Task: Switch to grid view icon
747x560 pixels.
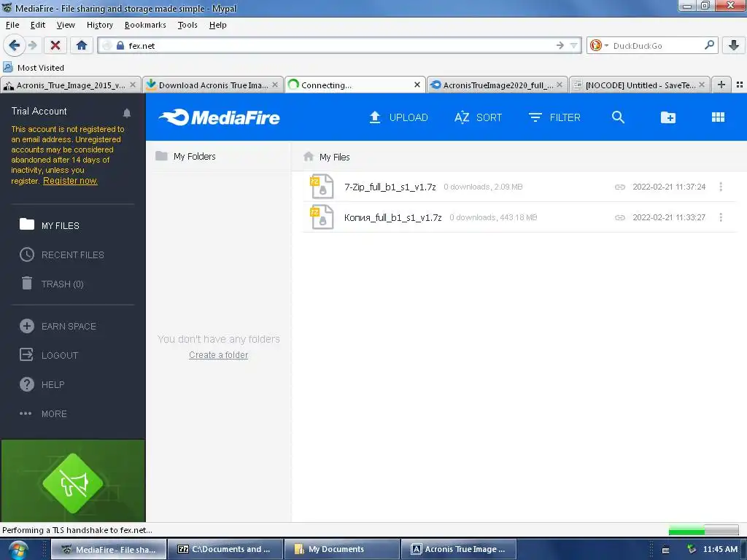Action: pos(718,117)
